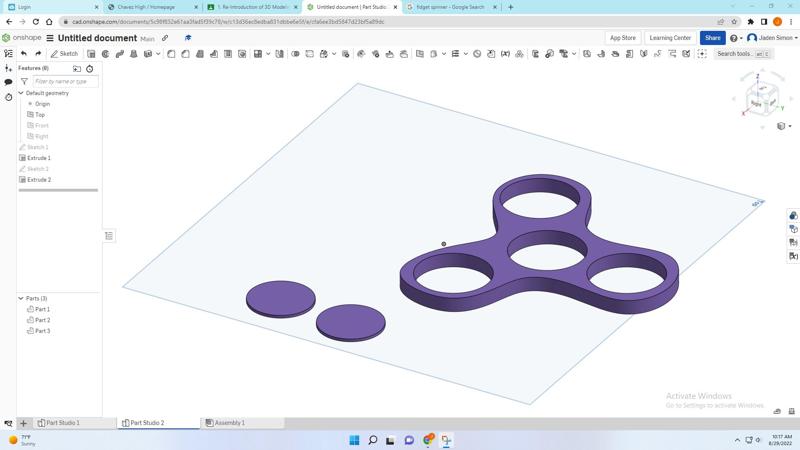Viewport: 800px width, 450px height.
Task: Select the Shell tool
Action: [228, 54]
